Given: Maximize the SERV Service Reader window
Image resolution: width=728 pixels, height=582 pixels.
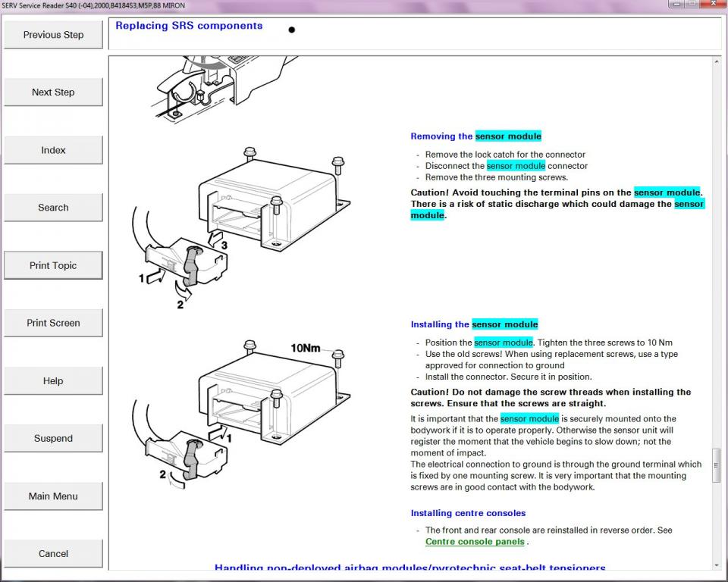Looking at the screenshot, I should pyautogui.click(x=694, y=4).
